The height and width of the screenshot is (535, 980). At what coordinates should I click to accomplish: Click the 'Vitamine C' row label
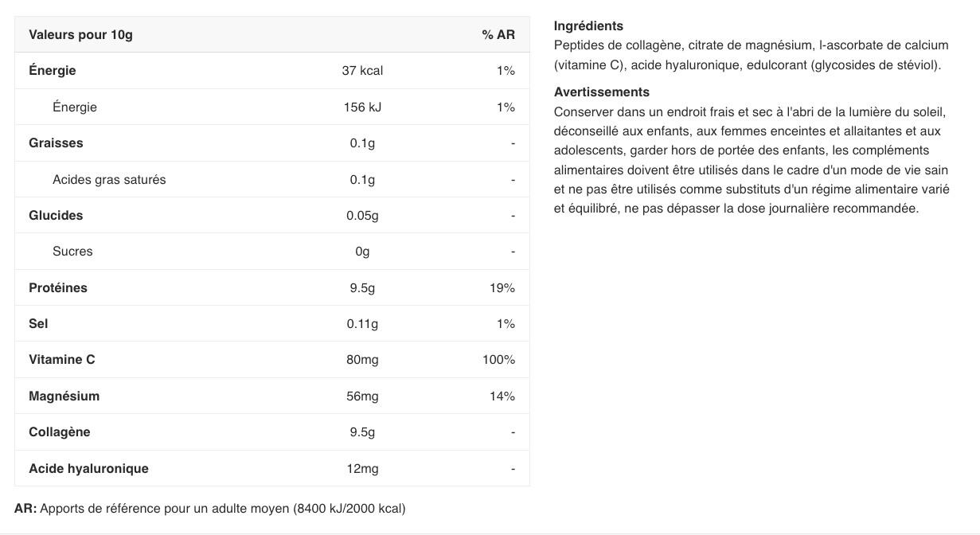(62, 359)
